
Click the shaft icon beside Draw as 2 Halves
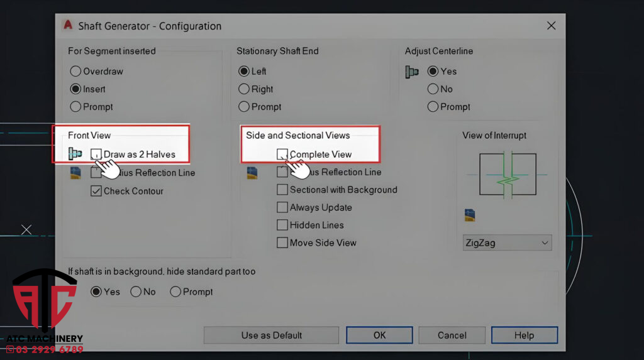75,154
